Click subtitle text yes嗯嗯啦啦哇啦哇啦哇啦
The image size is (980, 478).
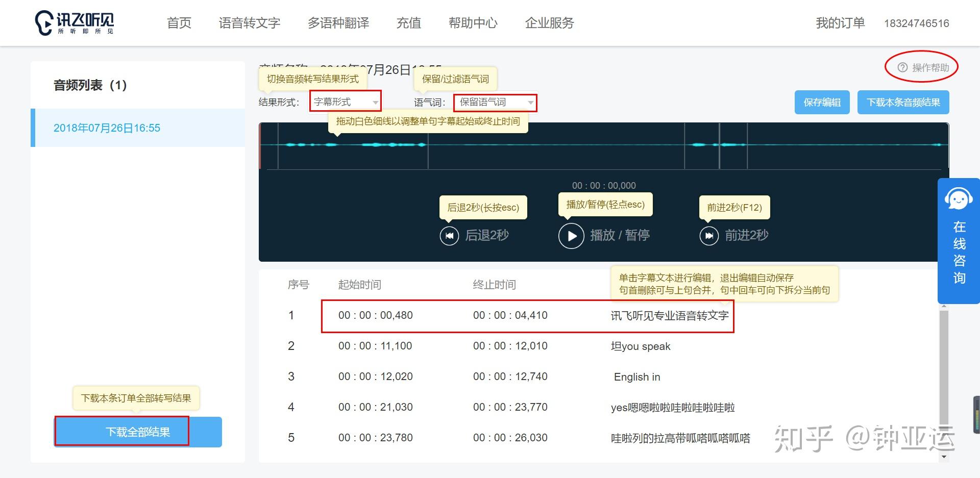pyautogui.click(x=673, y=408)
